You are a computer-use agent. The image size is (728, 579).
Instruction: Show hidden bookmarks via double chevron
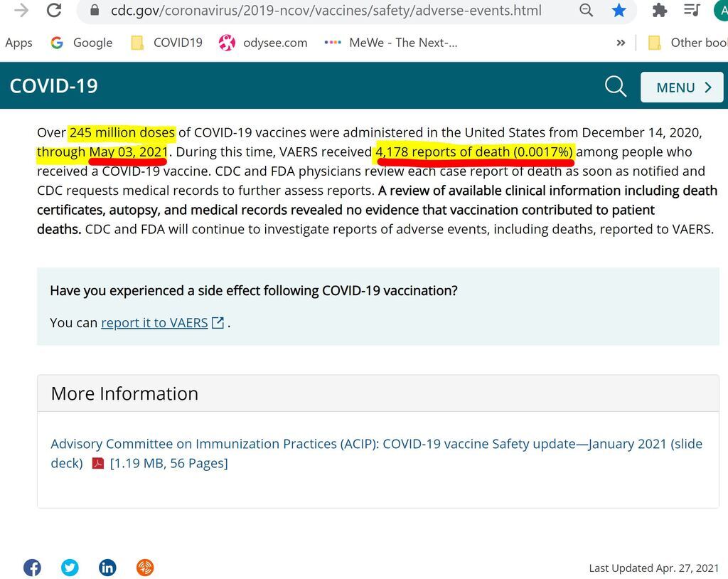[x=621, y=43]
